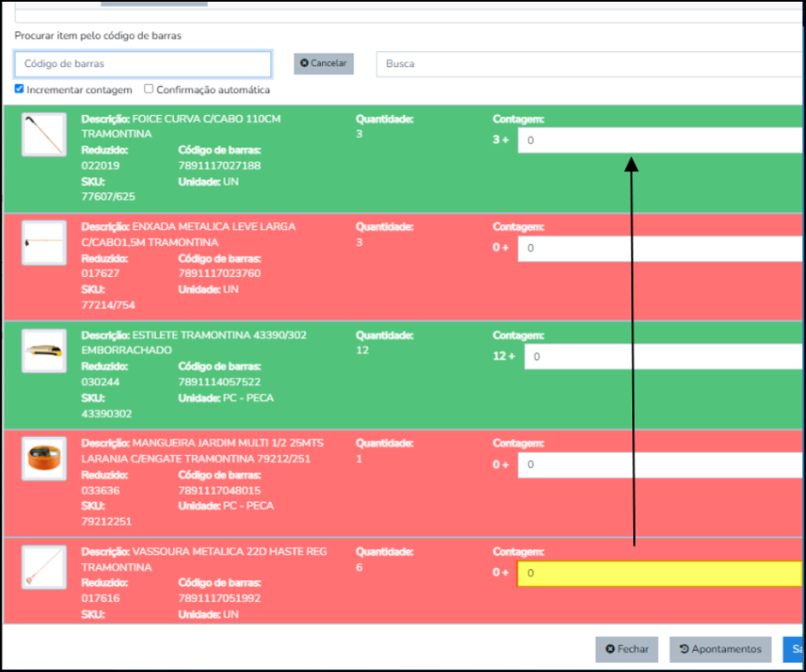Toggle the Incrementar contagem checkbox

coord(19,89)
